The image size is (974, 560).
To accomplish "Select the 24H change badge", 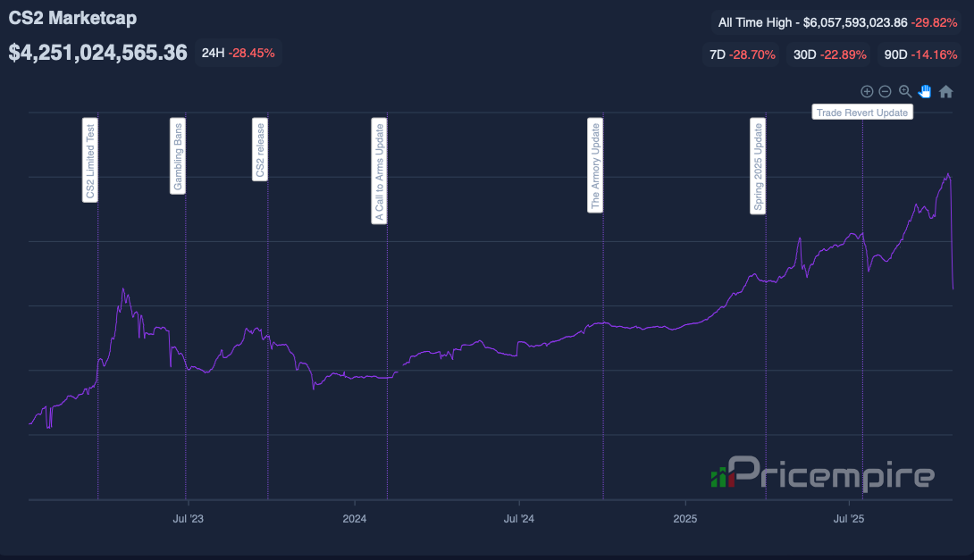I will click(238, 53).
